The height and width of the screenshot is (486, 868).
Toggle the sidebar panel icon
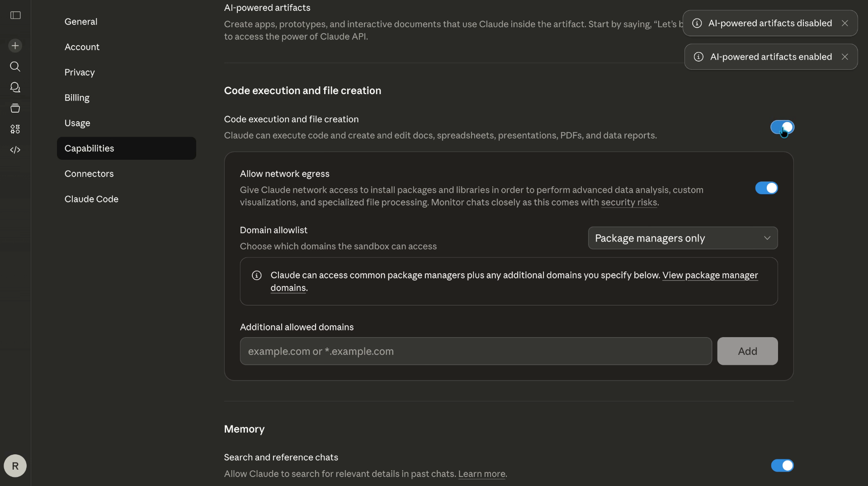click(15, 15)
